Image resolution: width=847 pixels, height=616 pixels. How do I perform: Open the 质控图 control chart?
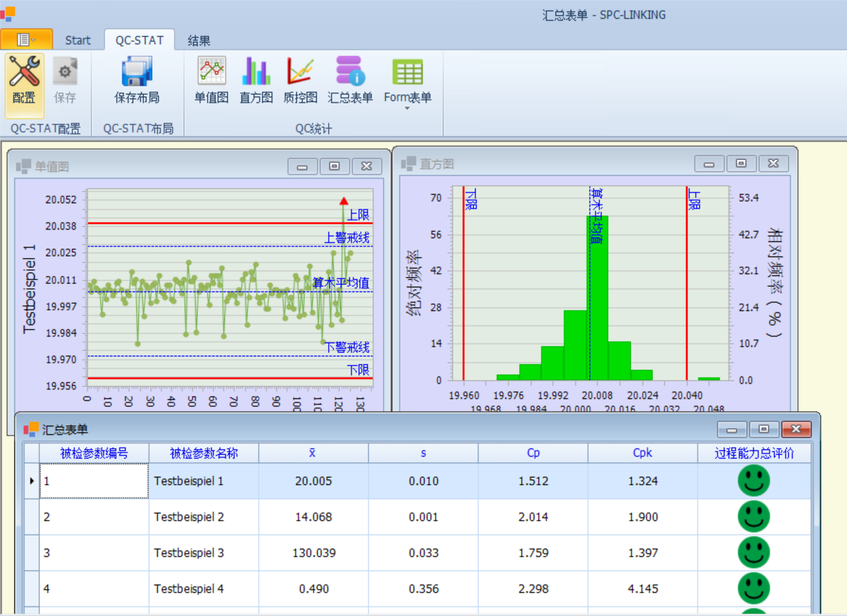[300, 79]
